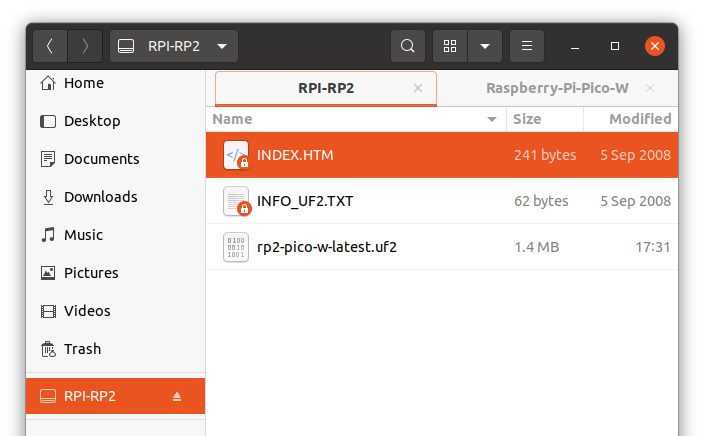The image size is (704, 436).
Task: Switch to grid view layout
Action: pyautogui.click(x=450, y=46)
